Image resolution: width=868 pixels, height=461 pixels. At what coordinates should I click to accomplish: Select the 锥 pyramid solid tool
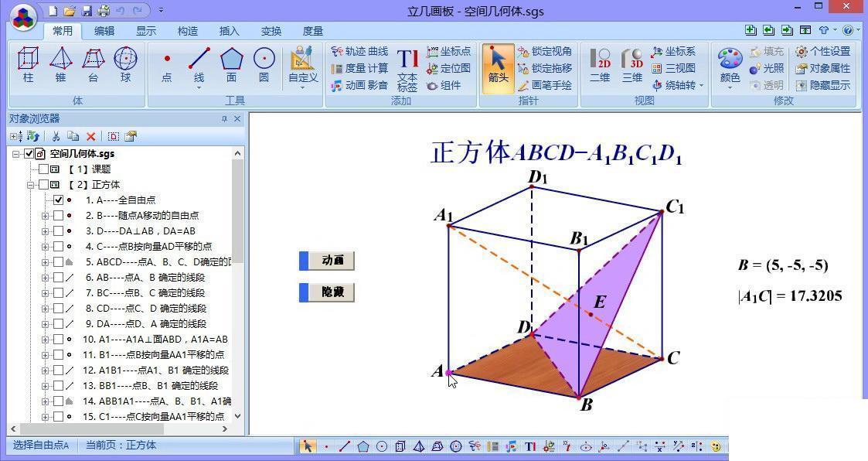(61, 65)
